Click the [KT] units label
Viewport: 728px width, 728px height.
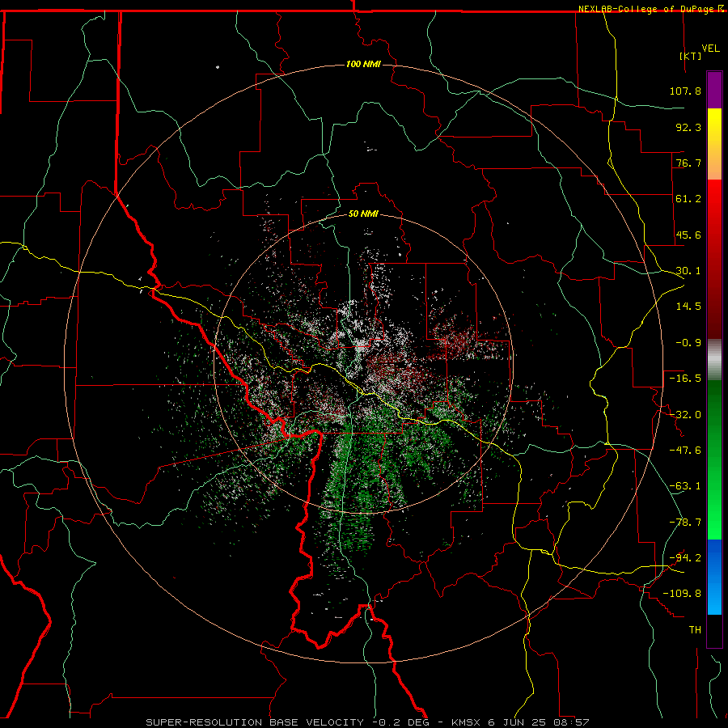pos(691,56)
